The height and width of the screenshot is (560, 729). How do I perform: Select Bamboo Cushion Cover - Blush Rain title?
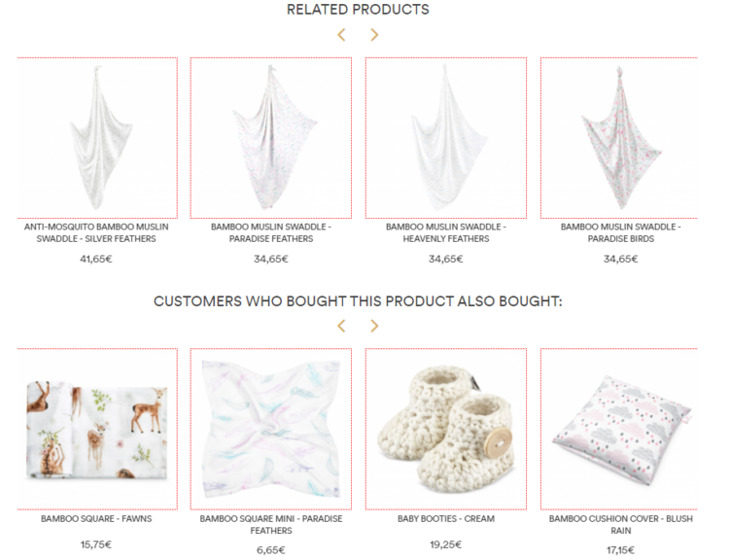click(621, 525)
